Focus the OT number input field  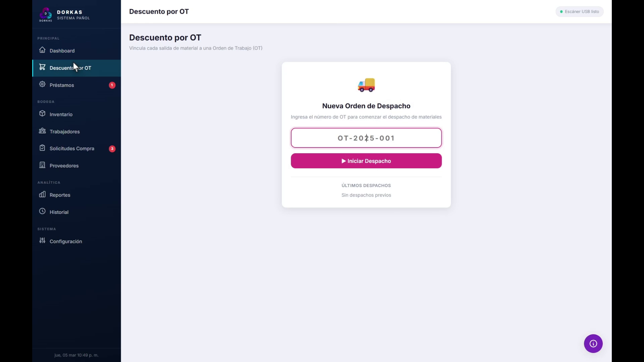click(366, 138)
